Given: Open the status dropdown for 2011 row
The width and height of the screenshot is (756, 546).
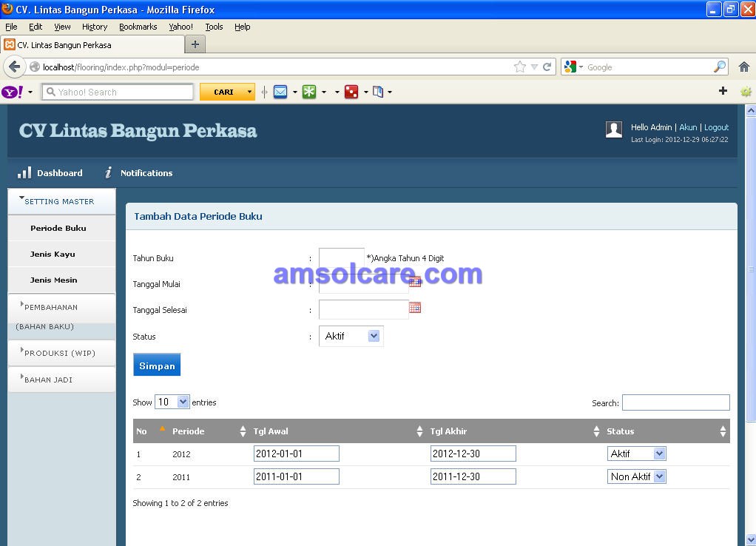Looking at the screenshot, I should point(636,476).
